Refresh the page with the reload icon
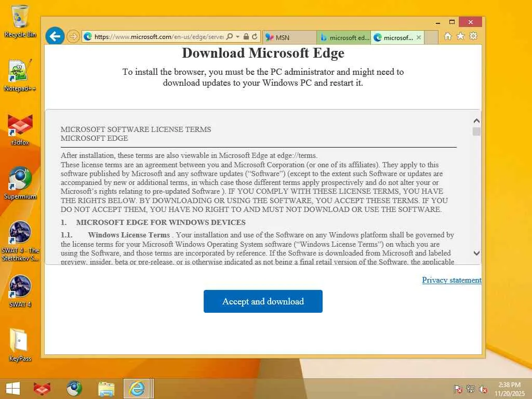The height and width of the screenshot is (399, 532). [255, 36]
